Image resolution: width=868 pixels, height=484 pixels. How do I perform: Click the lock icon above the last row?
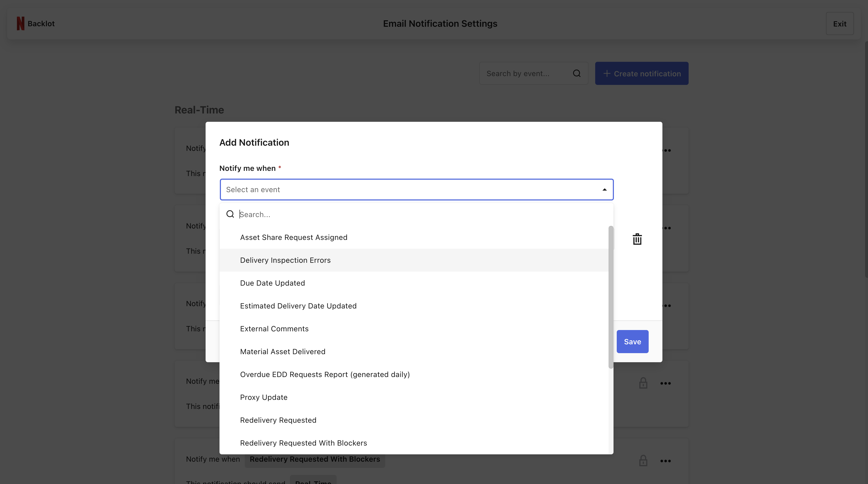click(643, 383)
